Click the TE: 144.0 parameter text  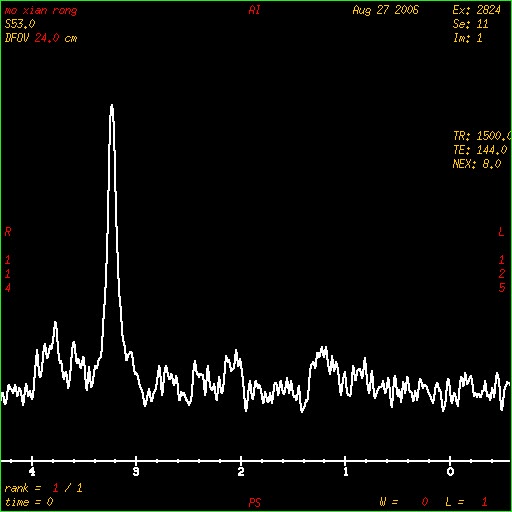(480, 150)
